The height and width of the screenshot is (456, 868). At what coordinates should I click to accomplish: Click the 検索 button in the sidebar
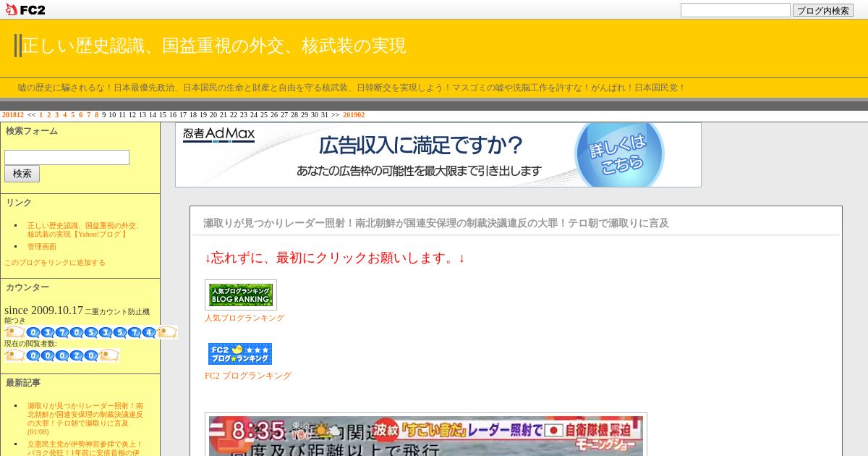click(22, 174)
